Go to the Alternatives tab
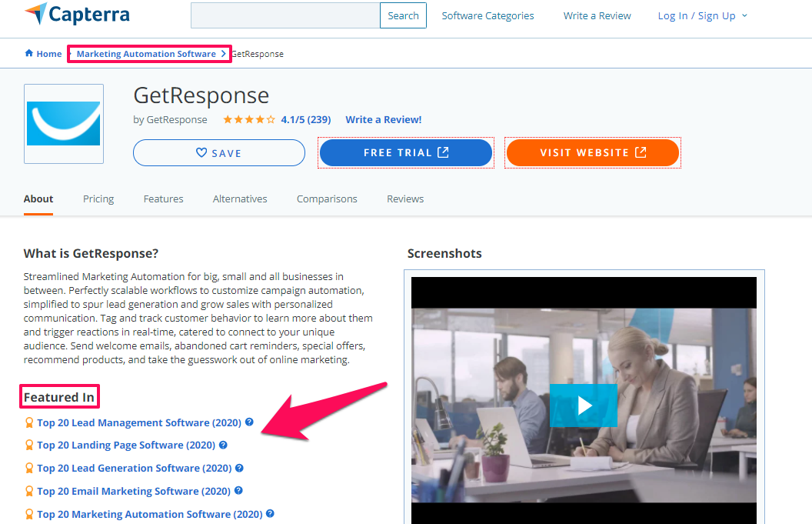 click(x=240, y=199)
